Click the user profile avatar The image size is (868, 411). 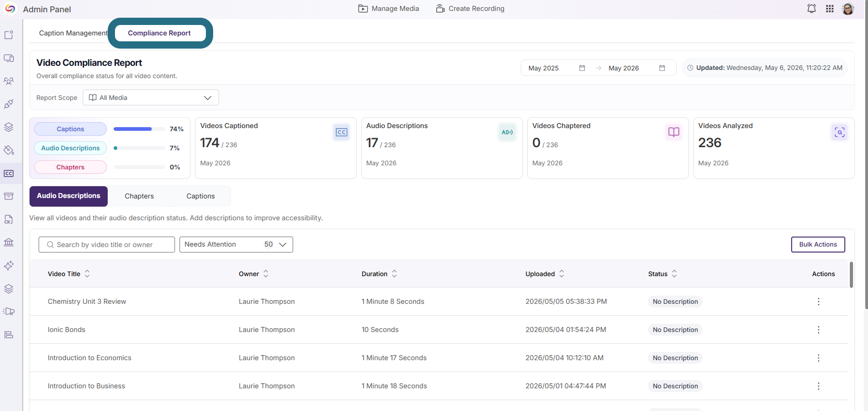848,9
